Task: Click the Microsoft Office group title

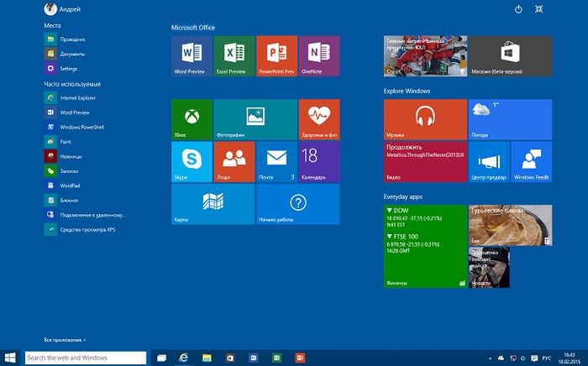Action: (193, 28)
